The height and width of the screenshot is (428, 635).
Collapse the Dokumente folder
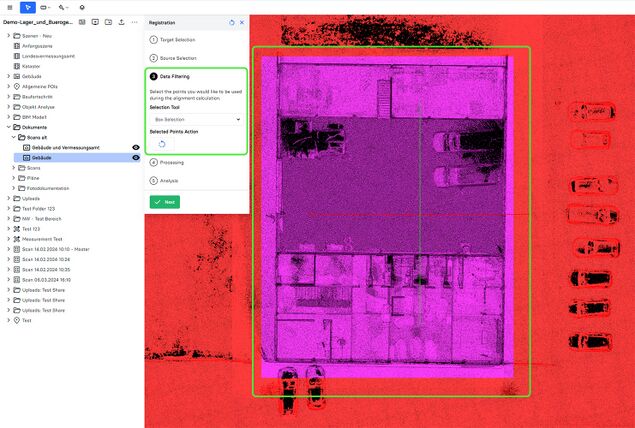tap(8, 127)
